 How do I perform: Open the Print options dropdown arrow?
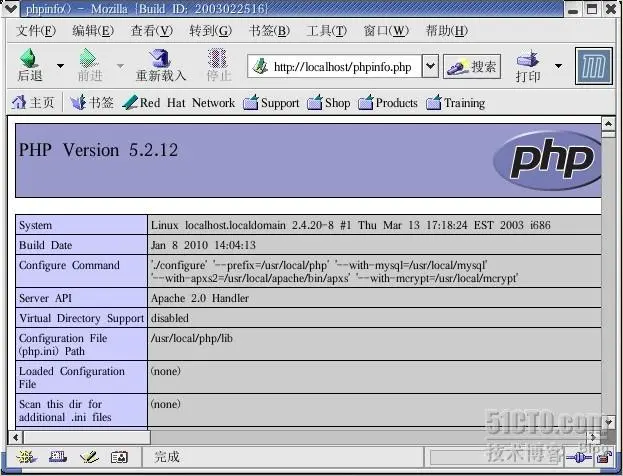[x=558, y=66]
